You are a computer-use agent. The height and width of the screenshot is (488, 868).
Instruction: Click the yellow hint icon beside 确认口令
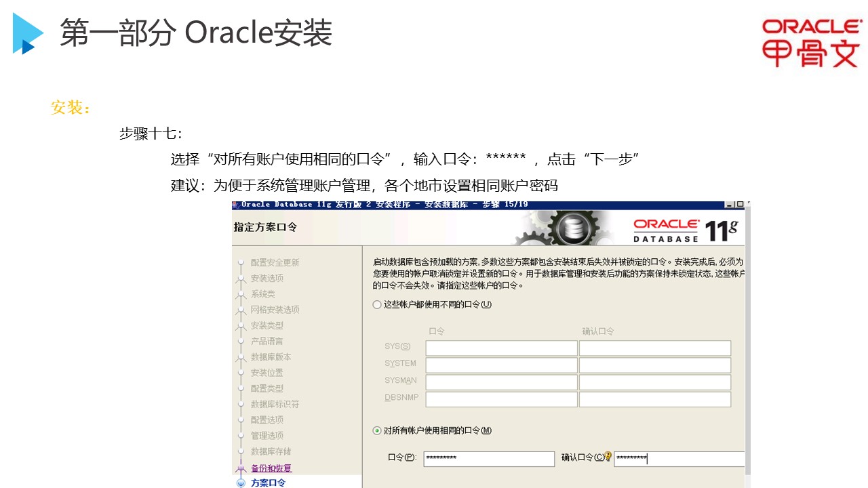pyautogui.click(x=608, y=457)
